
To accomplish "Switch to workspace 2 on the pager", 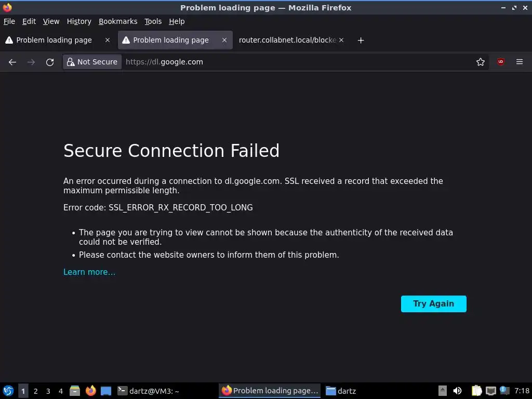I will click(35, 391).
